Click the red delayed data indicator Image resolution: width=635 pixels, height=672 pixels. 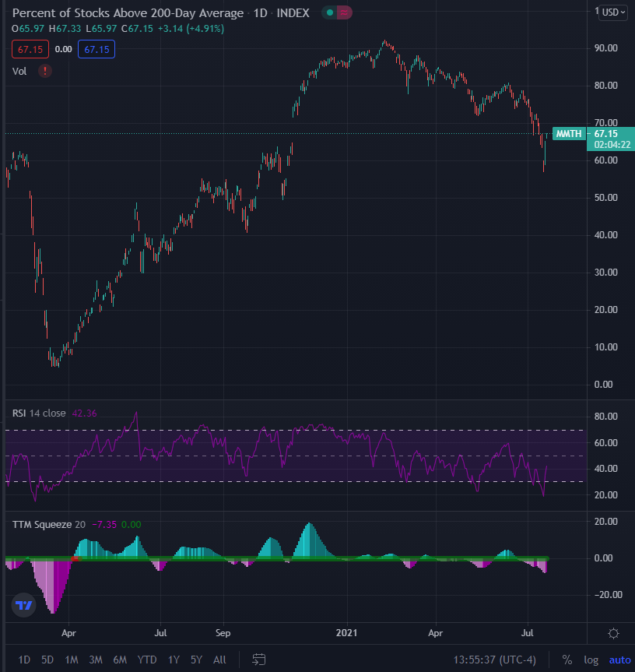[344, 13]
